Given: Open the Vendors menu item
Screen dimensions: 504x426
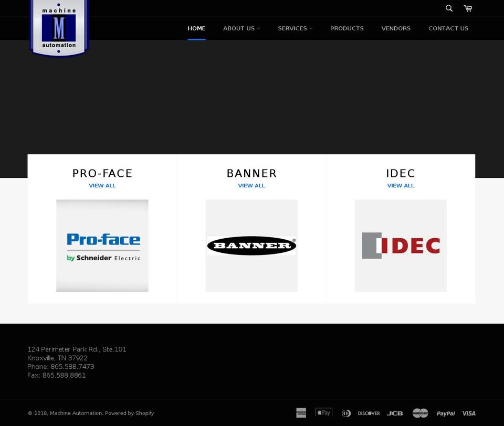Looking at the screenshot, I should [x=396, y=28].
